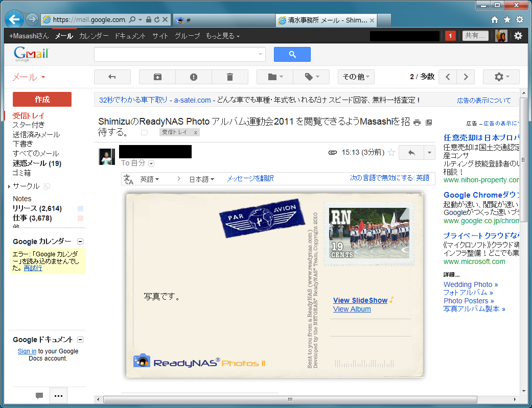Switch to the 清水事務所 メール tab
This screenshot has width=532, height=408.
322,20
